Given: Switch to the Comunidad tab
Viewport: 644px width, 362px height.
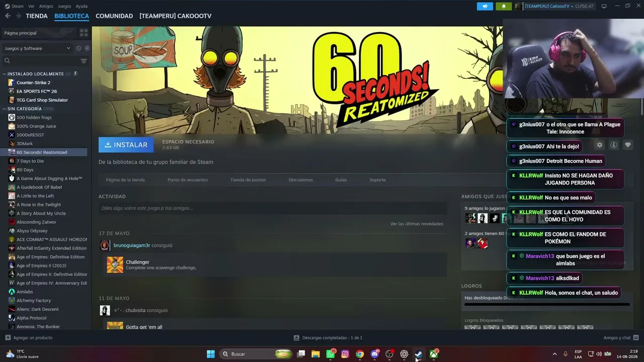Looking at the screenshot, I should pyautogui.click(x=114, y=16).
